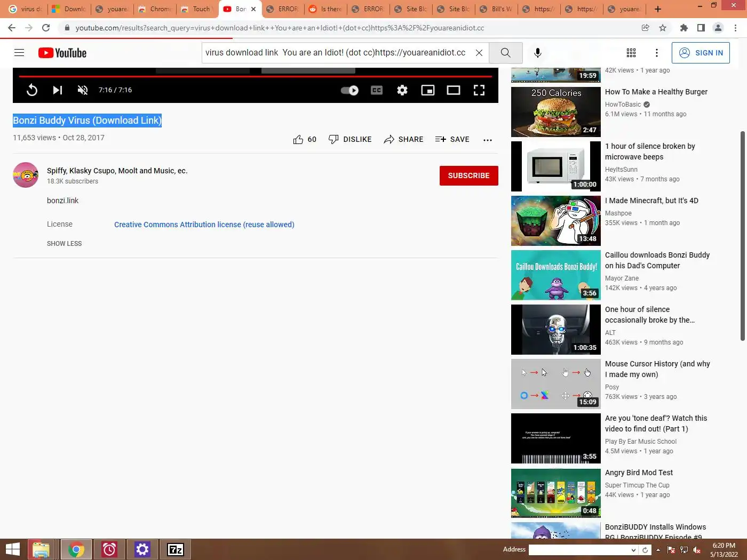The image size is (747, 560).
Task: Seek on the red video progress bar
Action: pos(255,76)
